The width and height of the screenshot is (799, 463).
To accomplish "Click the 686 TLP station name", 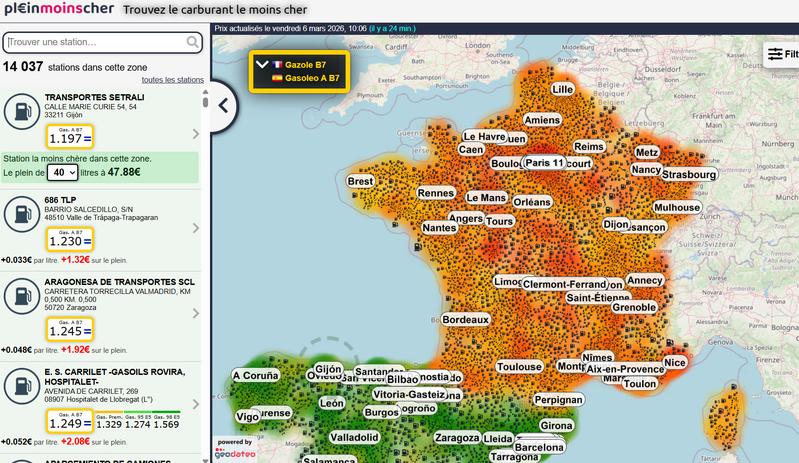I will click(x=60, y=200).
